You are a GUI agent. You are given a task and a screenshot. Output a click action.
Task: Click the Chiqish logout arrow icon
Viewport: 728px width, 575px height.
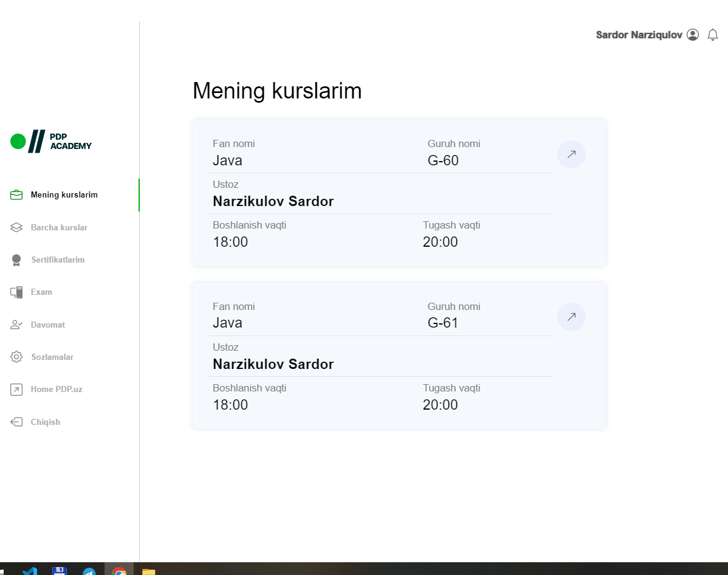tap(16, 422)
